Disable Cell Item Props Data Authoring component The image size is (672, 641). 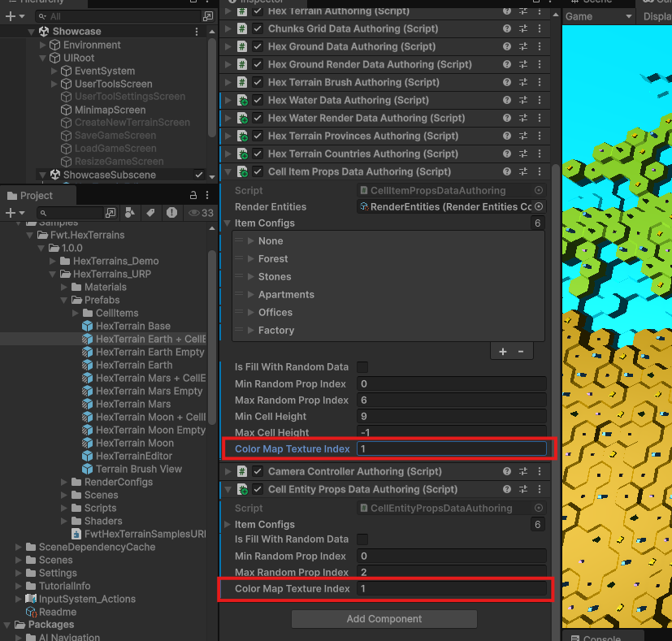pyautogui.click(x=258, y=171)
